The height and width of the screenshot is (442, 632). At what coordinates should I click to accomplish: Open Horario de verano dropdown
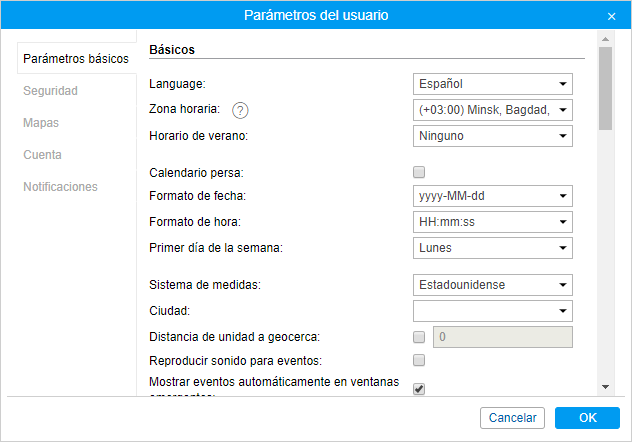492,135
